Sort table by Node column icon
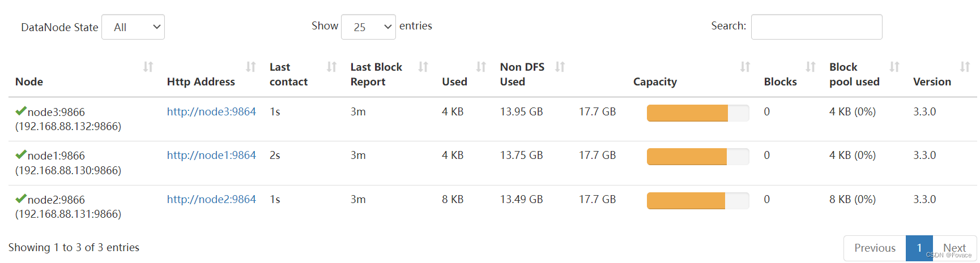This screenshot has height=263, width=980. 148,67
